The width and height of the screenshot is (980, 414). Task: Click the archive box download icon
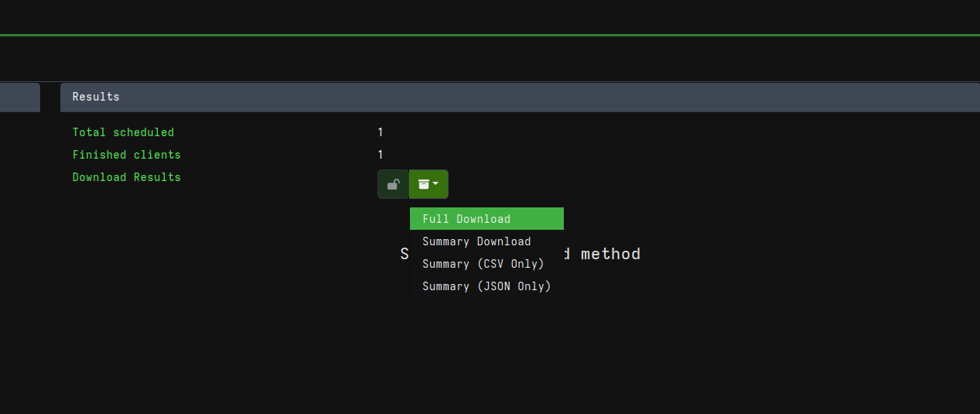423,184
